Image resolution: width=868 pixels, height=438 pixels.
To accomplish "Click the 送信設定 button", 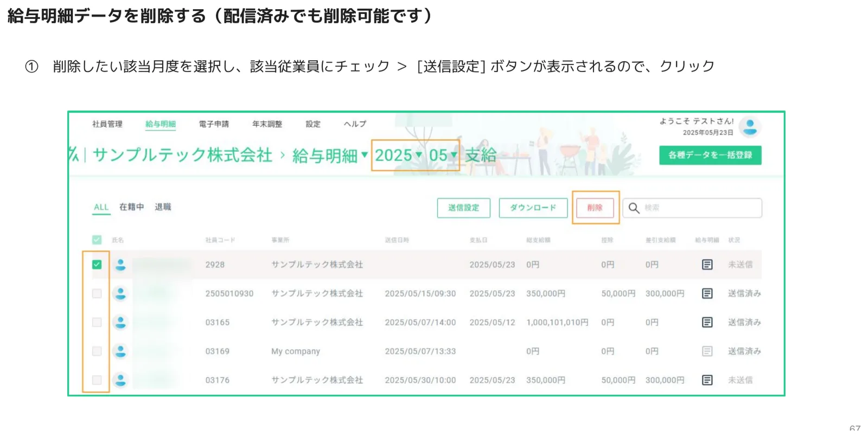I will [x=464, y=208].
